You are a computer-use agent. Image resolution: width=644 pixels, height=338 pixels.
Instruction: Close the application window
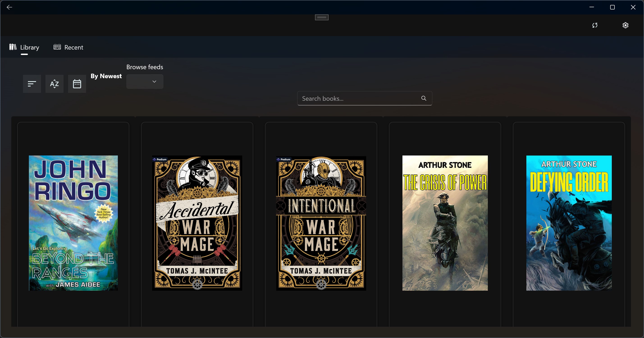click(x=633, y=7)
